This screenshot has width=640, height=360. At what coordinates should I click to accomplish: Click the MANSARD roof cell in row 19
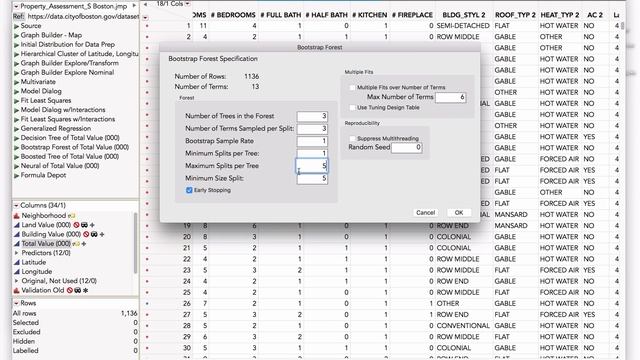tap(511, 226)
